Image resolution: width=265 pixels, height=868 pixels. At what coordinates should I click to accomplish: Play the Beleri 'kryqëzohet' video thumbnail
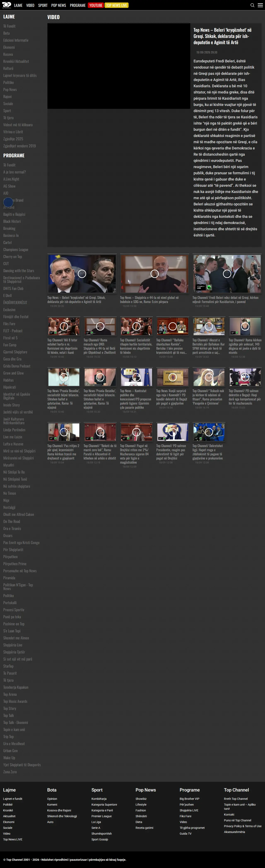pyautogui.click(x=82, y=274)
